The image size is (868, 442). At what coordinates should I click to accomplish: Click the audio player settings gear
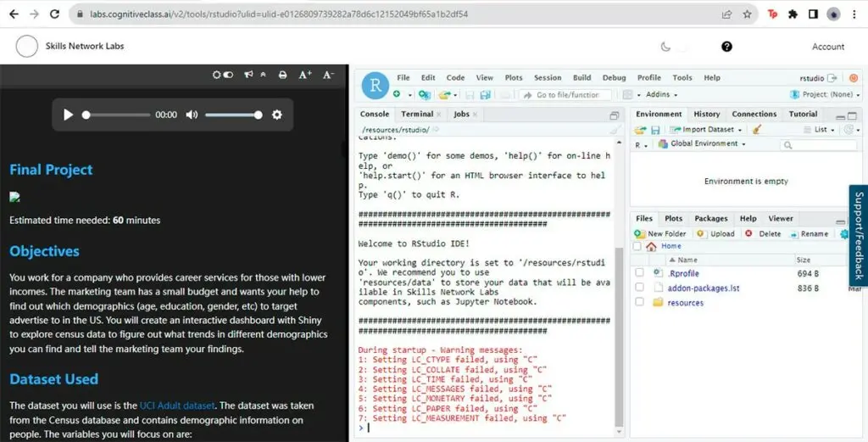(277, 115)
